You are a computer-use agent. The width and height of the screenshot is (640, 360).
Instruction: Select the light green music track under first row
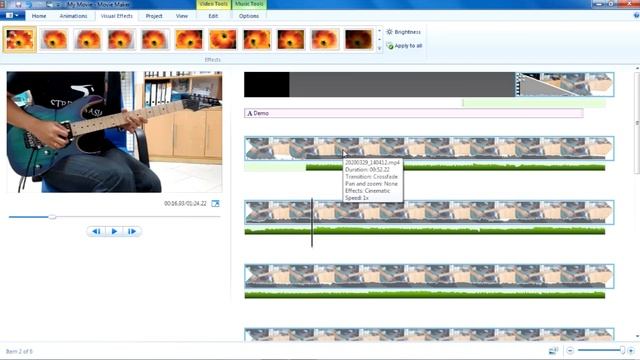coord(534,103)
